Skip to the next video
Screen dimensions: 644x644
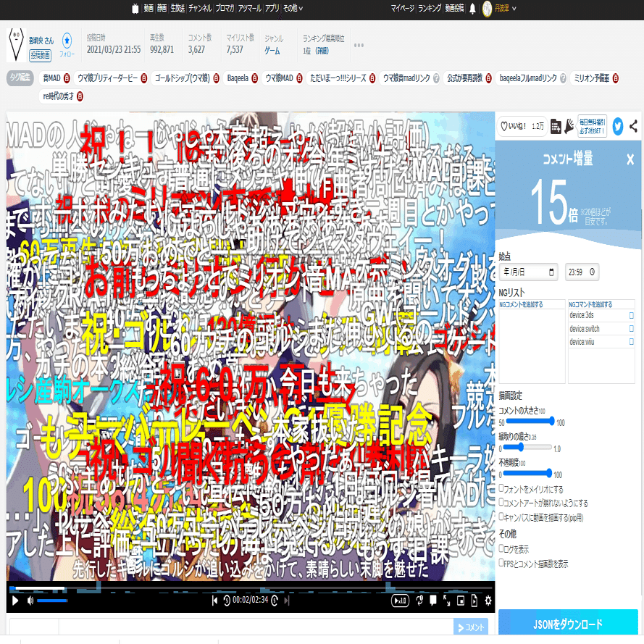tap(287, 601)
